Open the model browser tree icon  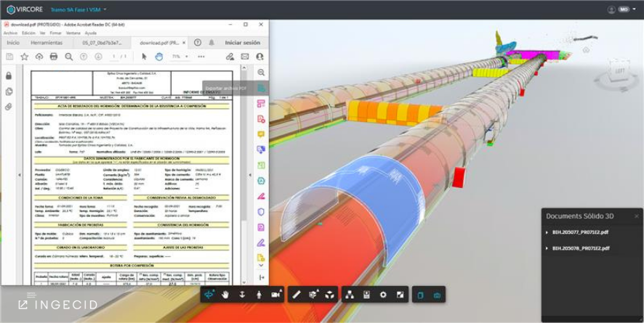pyautogui.click(x=350, y=295)
